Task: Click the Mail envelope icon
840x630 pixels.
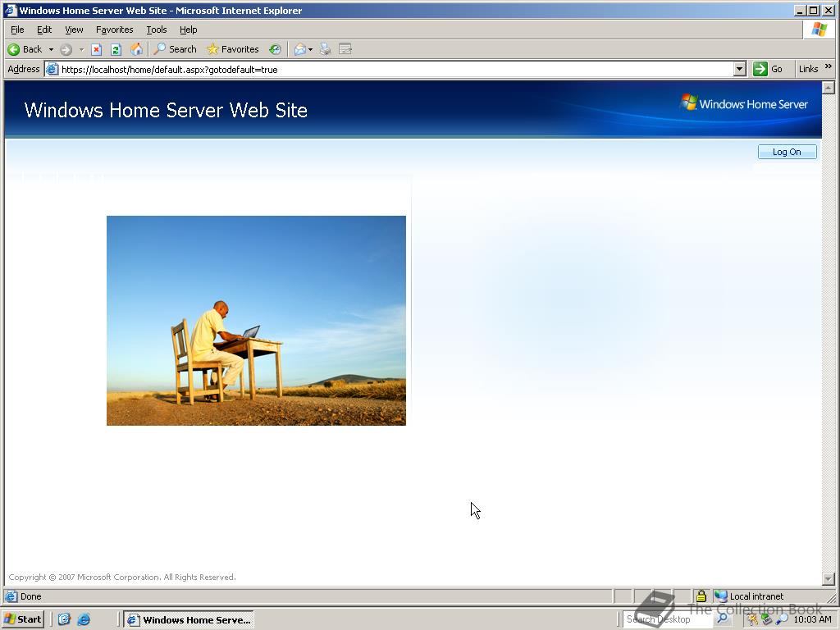Action: [x=300, y=49]
